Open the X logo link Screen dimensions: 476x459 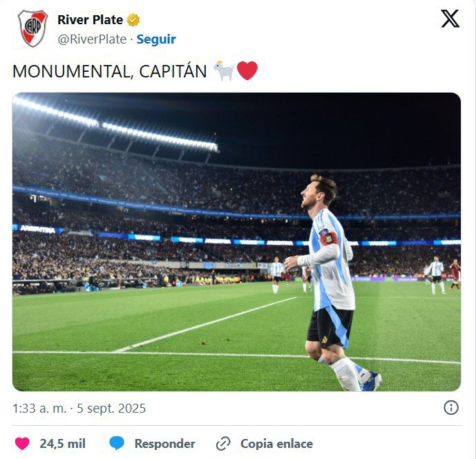click(x=450, y=19)
